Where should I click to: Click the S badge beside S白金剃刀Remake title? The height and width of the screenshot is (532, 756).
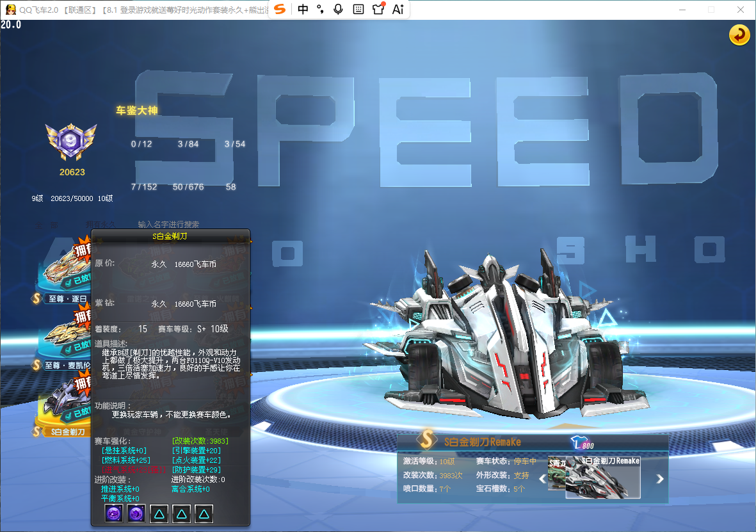tap(427, 439)
